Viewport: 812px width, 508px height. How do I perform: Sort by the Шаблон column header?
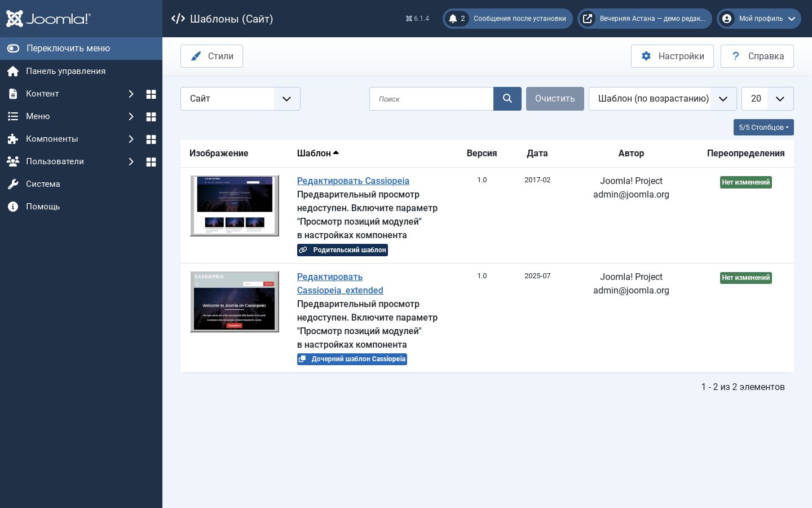(x=318, y=153)
